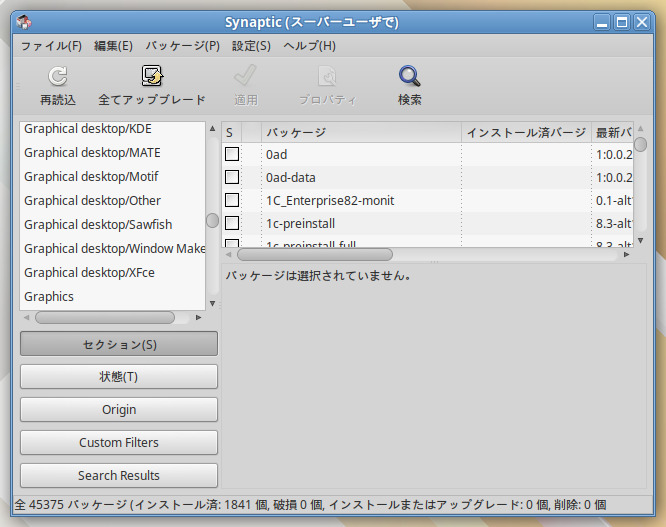The width and height of the screenshot is (666, 527).
Task: Sort by パッケージ column header
Action: coord(361,132)
